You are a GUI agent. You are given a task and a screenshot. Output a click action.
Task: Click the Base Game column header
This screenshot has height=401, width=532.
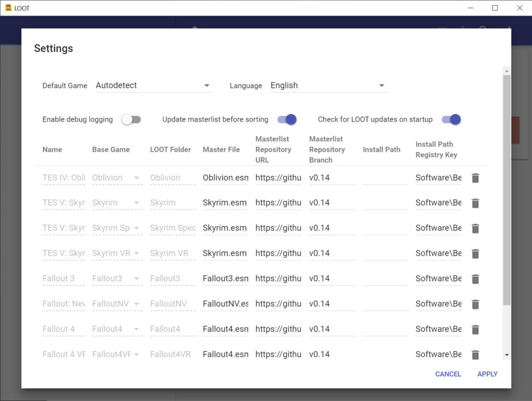(x=111, y=150)
